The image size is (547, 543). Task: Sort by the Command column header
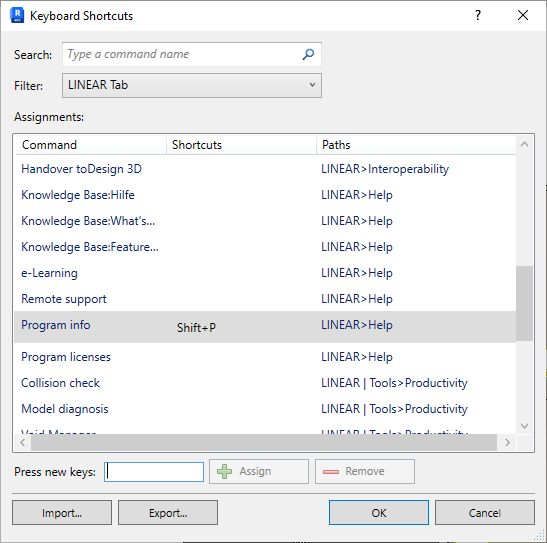point(91,145)
